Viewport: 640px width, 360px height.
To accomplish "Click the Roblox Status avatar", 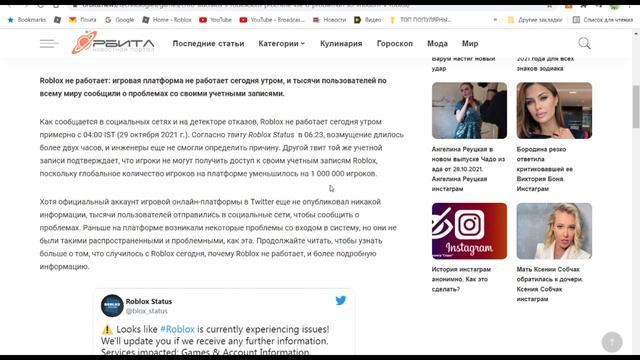I will [x=112, y=306].
